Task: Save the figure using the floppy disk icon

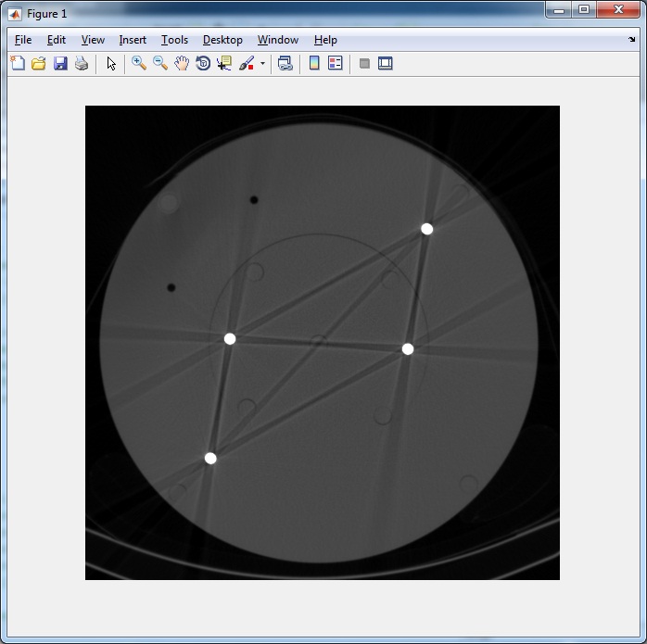Action: point(60,64)
